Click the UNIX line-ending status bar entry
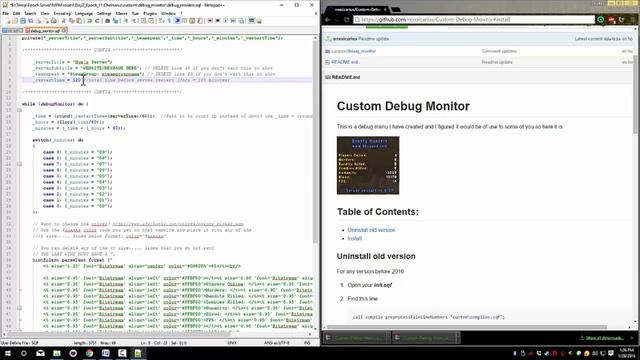Screen dimensions: 640x360 (x=232, y=343)
